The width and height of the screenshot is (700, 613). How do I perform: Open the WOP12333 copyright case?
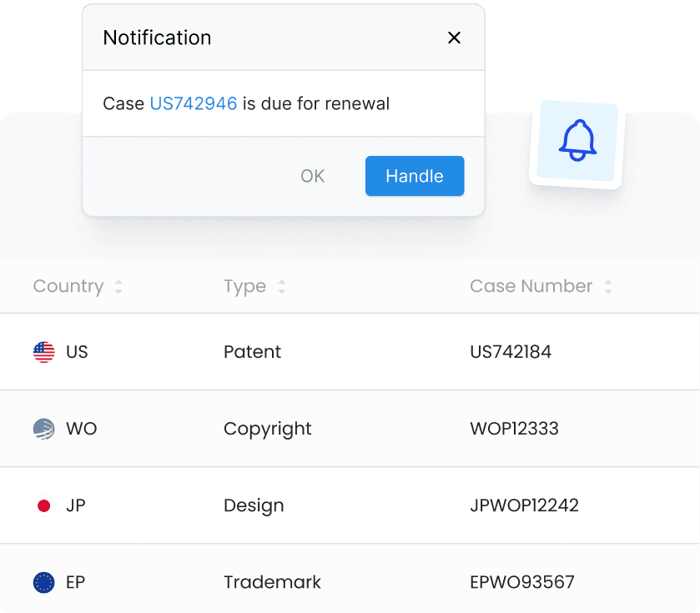(514, 429)
